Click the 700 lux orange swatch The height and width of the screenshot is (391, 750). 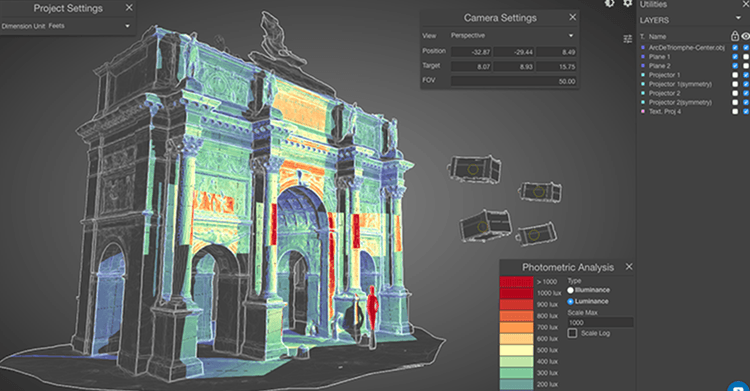[x=516, y=327]
